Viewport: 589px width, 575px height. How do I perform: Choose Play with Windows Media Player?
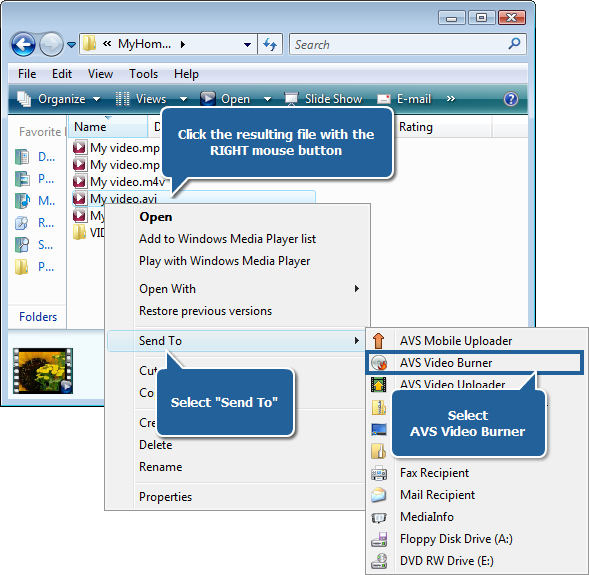click(x=225, y=261)
